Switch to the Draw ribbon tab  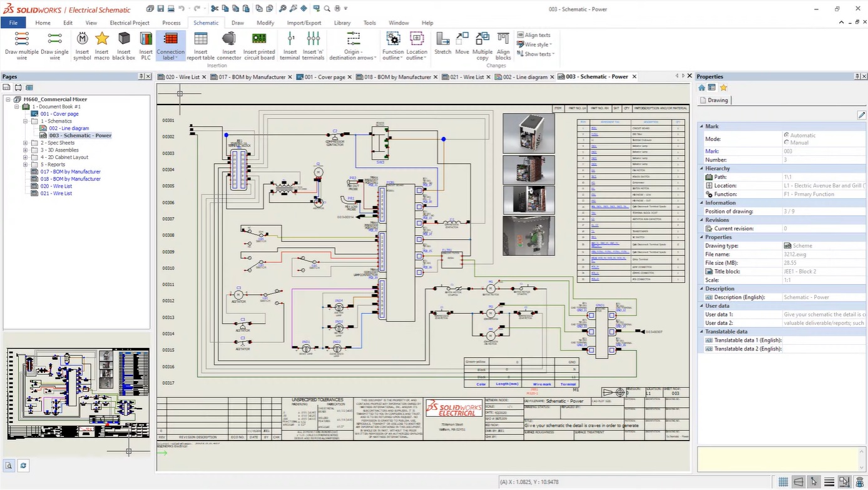click(237, 23)
